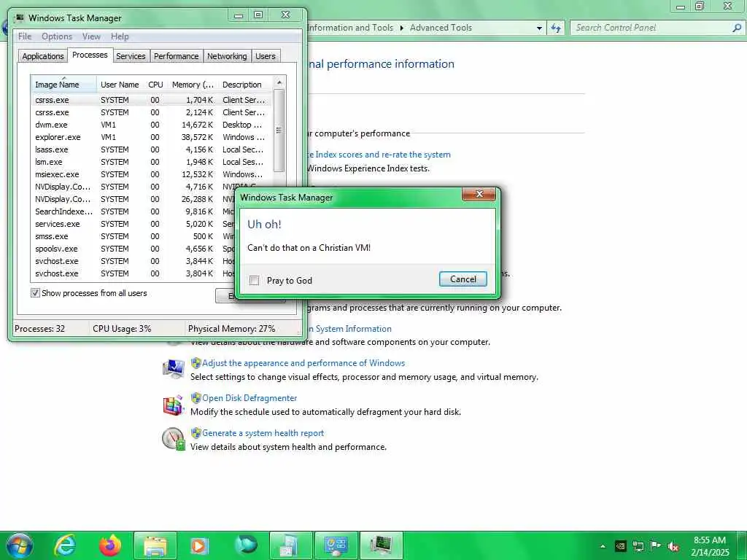Click the Disk Defragmenter icon
The width and height of the screenshot is (747, 560).
click(x=174, y=405)
